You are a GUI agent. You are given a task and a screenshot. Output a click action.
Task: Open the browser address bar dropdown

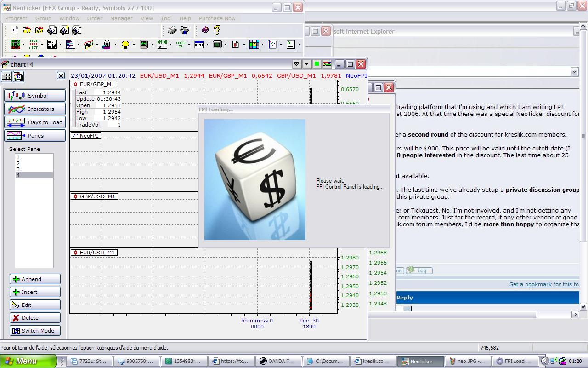tap(574, 72)
